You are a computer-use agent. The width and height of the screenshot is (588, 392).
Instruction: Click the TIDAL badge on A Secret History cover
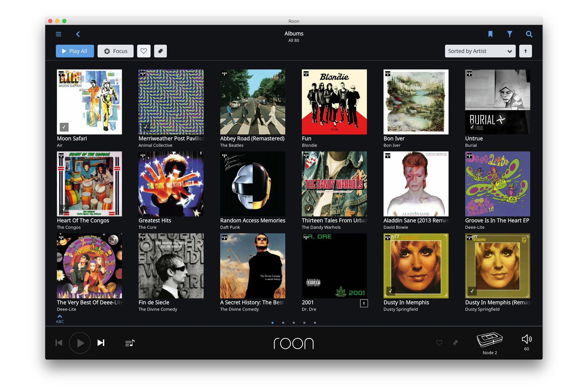225,238
